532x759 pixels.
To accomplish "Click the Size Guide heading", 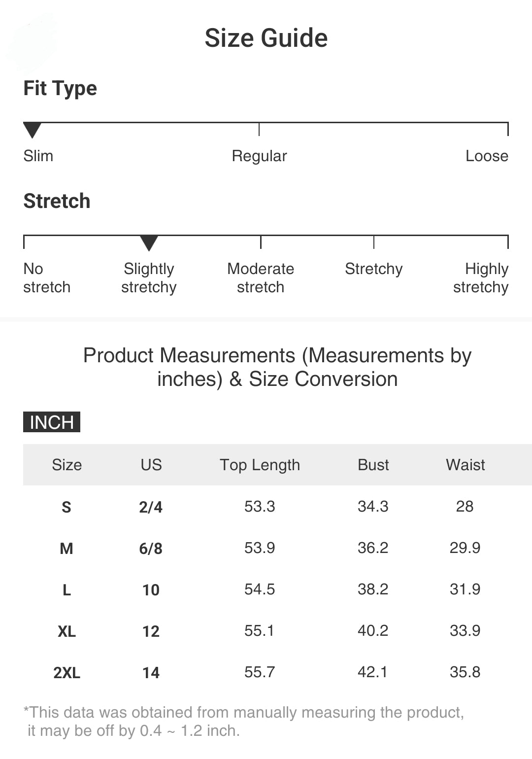I will [266, 38].
